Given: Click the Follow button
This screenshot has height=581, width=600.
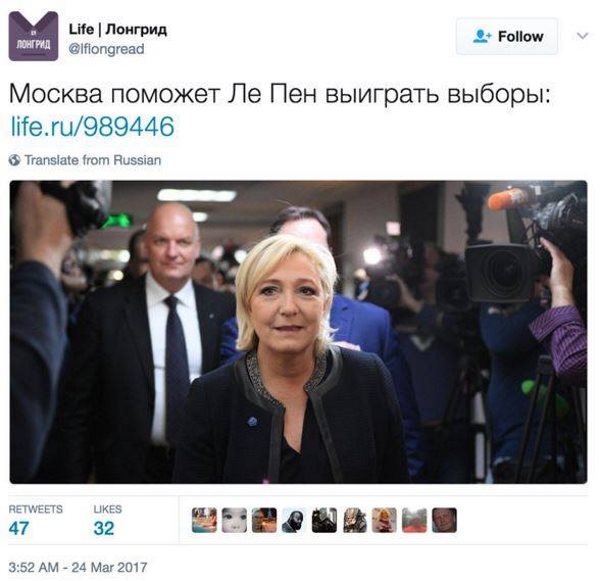Looking at the screenshot, I should [x=507, y=36].
